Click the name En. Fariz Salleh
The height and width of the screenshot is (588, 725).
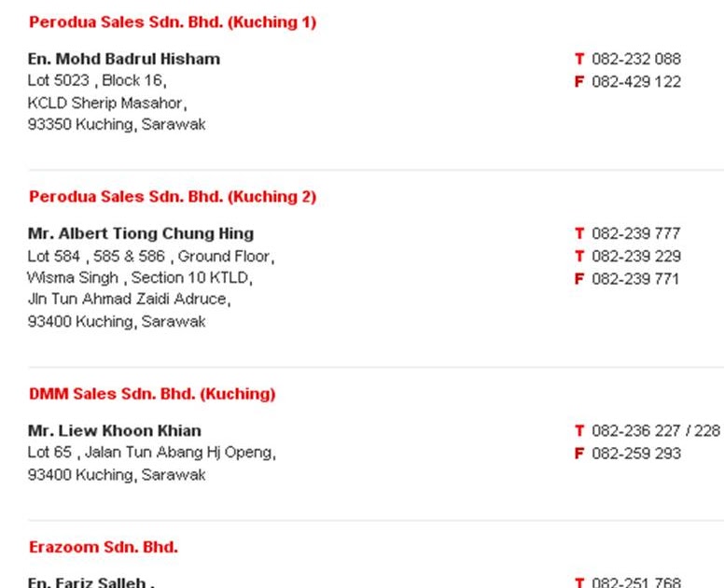(x=91, y=582)
